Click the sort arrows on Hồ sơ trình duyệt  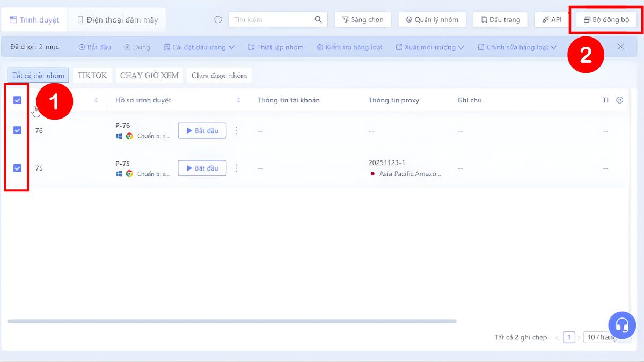click(x=239, y=100)
